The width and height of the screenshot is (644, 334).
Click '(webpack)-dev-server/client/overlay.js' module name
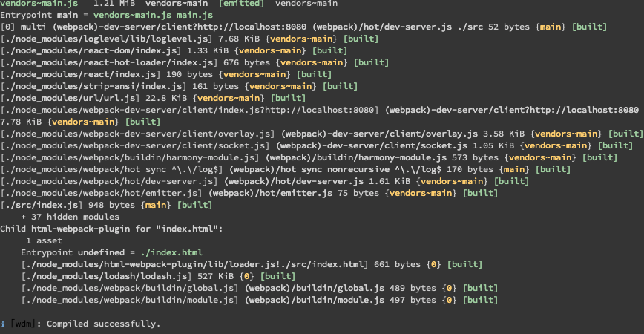point(380,134)
